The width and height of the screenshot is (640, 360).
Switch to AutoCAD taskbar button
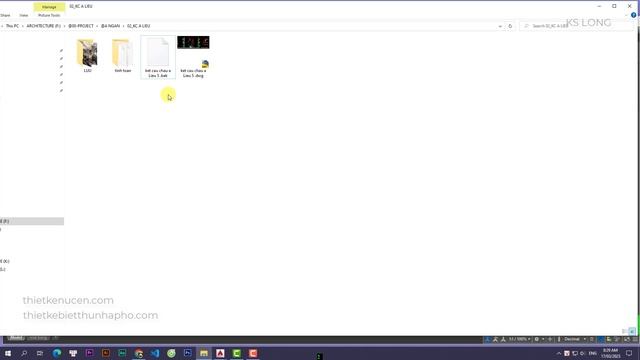[x=220, y=353]
